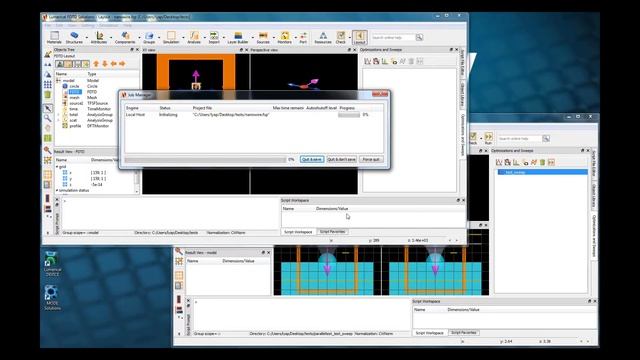Click the overall progress bar in Job Manager
The height and width of the screenshot is (360, 640).
[205, 160]
